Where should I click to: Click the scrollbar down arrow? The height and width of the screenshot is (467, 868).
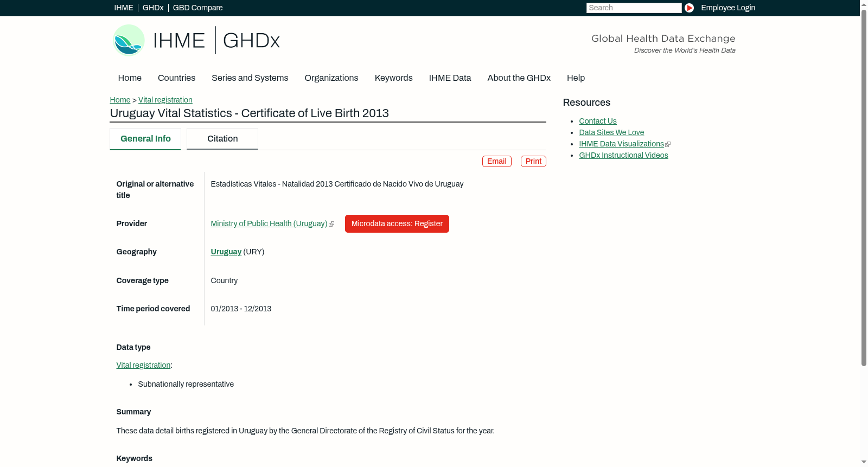click(864, 463)
